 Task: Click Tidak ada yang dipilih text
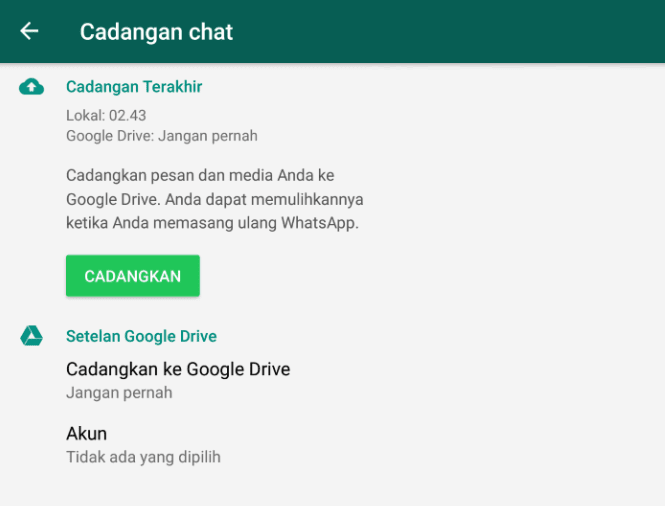[143, 457]
